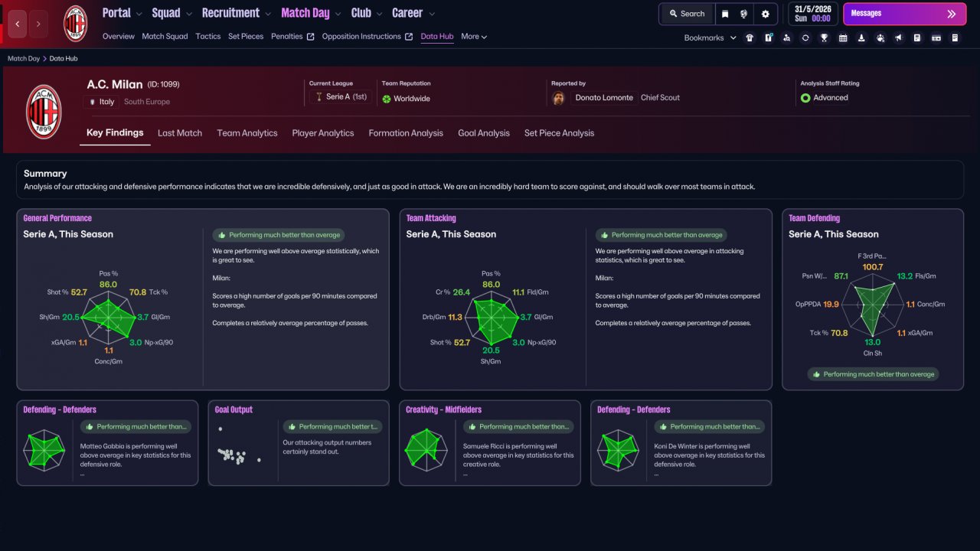The image size is (980, 551).
Task: Click the trophy shortcut icon
Action: [x=824, y=37]
